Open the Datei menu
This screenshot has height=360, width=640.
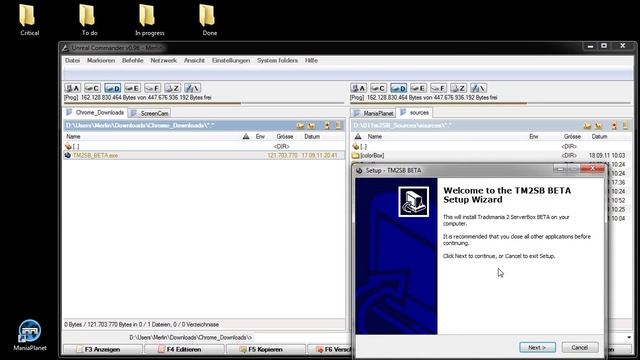[72, 60]
